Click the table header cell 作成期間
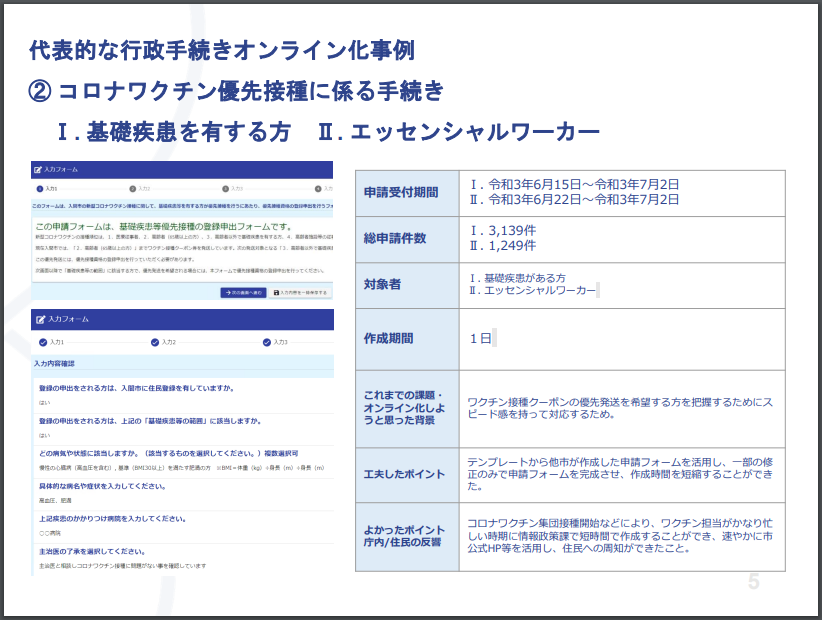 tap(407, 339)
